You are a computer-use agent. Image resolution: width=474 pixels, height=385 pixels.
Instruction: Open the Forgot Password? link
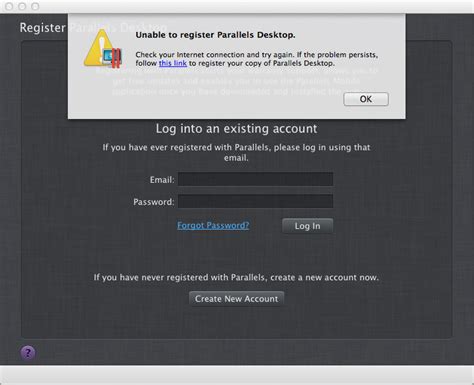coord(213,226)
